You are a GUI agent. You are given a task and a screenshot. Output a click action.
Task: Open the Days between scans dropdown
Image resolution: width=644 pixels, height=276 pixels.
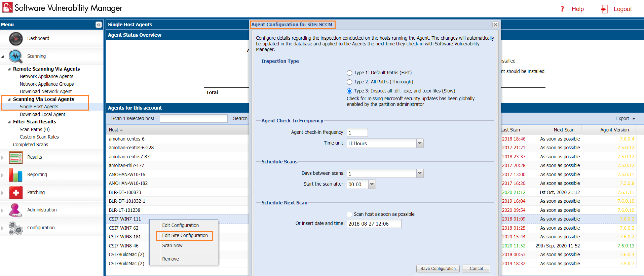point(420,173)
